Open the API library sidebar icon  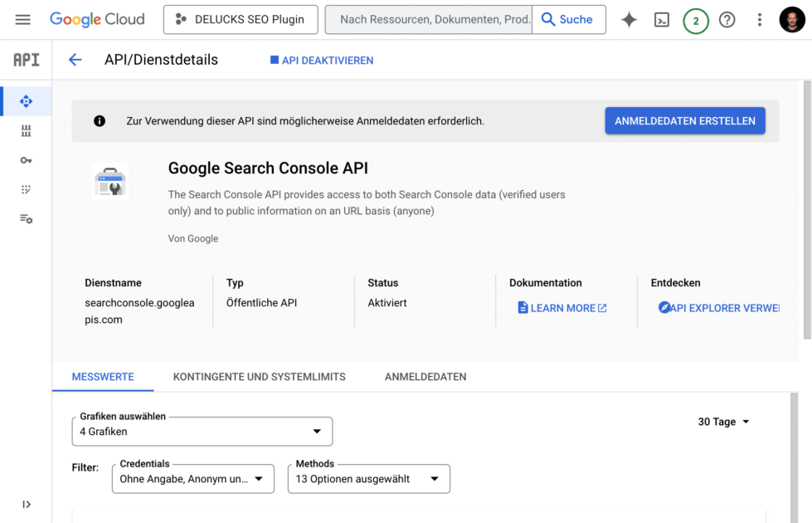point(26,130)
